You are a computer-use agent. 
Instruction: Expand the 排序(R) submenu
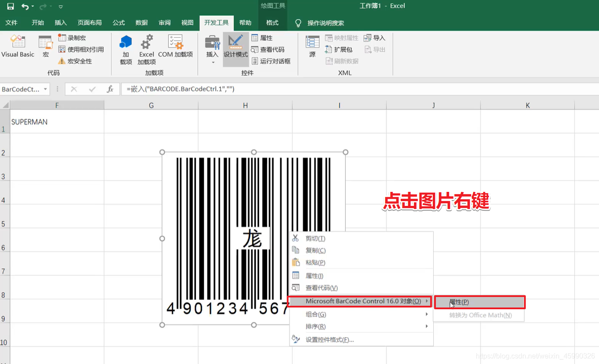coord(361,327)
